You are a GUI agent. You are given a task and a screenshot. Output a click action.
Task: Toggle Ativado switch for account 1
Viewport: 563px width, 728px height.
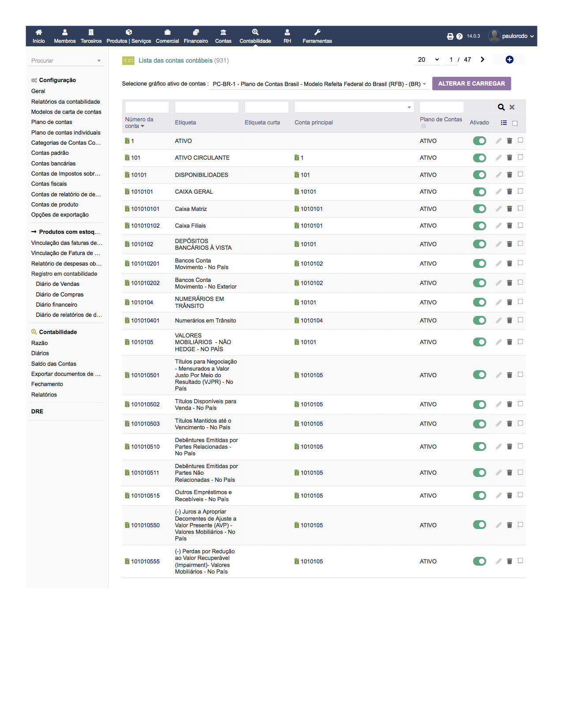(479, 141)
